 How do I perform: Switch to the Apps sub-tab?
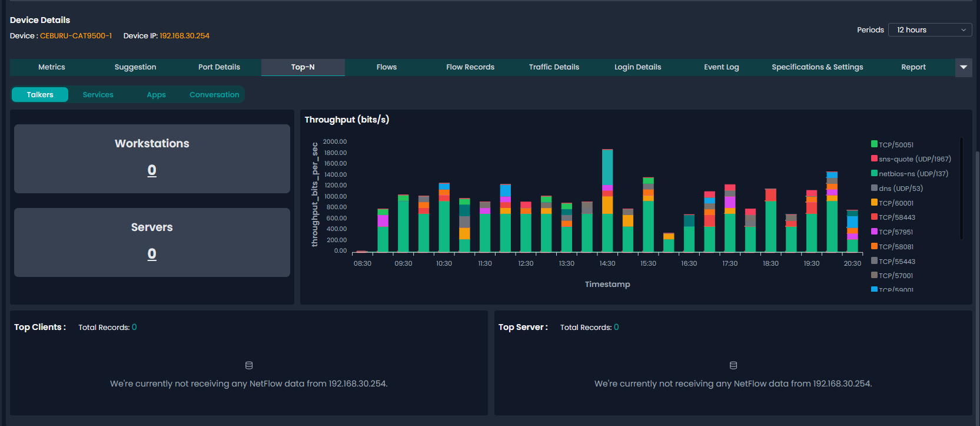[156, 95]
